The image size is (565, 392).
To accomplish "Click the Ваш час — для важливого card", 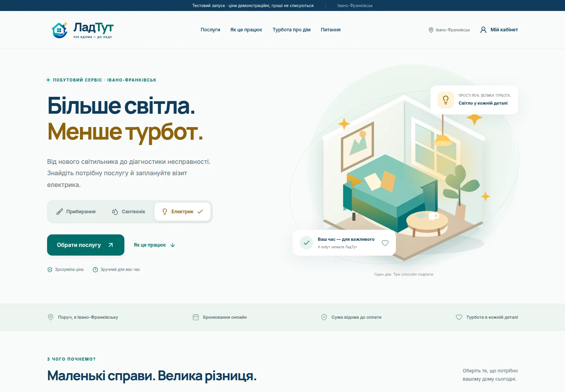I will pyautogui.click(x=344, y=243).
